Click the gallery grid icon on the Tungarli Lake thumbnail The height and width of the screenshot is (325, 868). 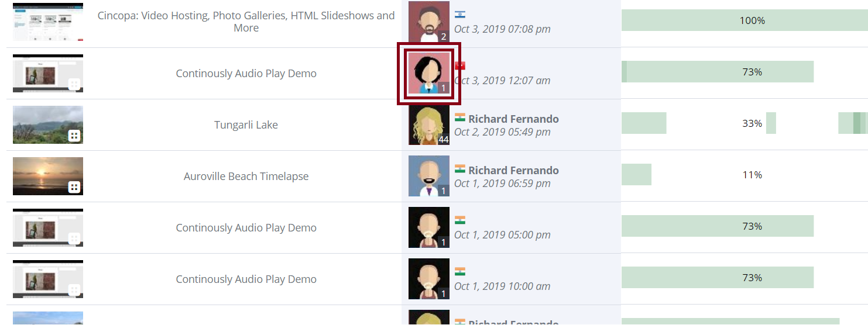[x=74, y=136]
